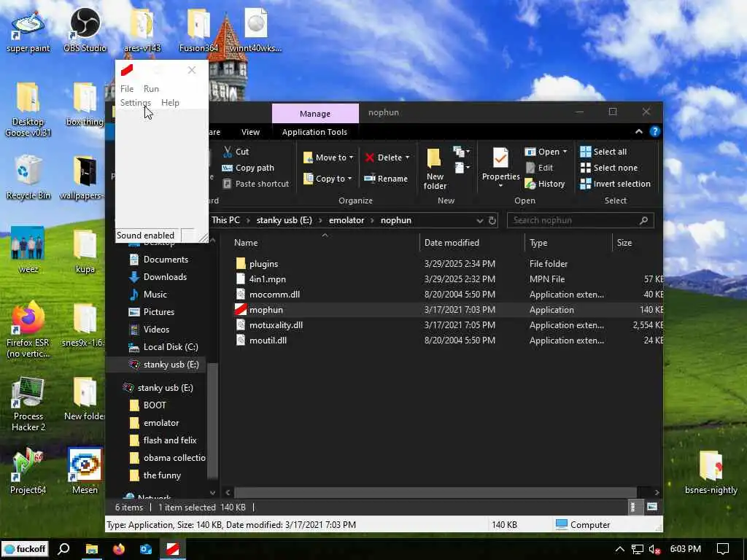Switch to large icons view in status bar
Screen dimensions: 747x560
[651, 507]
